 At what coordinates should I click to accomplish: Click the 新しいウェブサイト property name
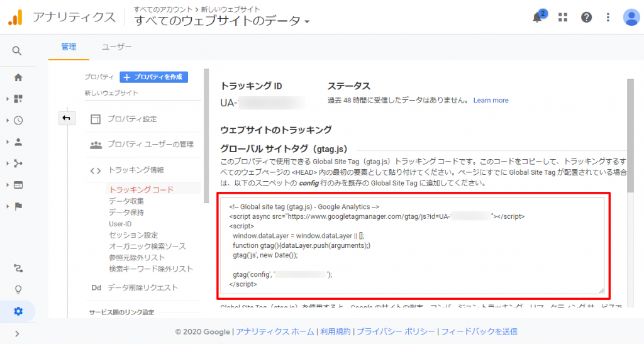tap(111, 93)
